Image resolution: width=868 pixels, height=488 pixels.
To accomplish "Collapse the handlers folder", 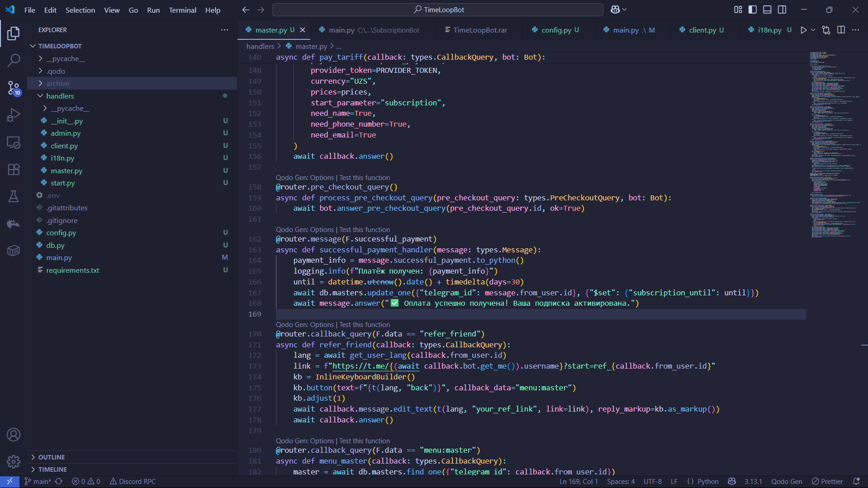I will point(60,96).
